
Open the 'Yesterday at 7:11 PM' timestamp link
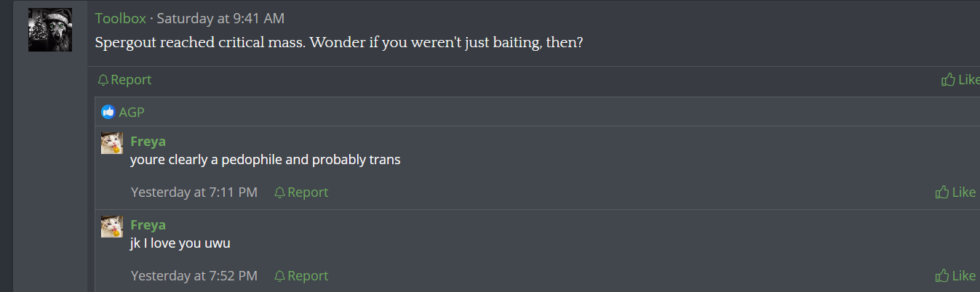[x=194, y=192]
